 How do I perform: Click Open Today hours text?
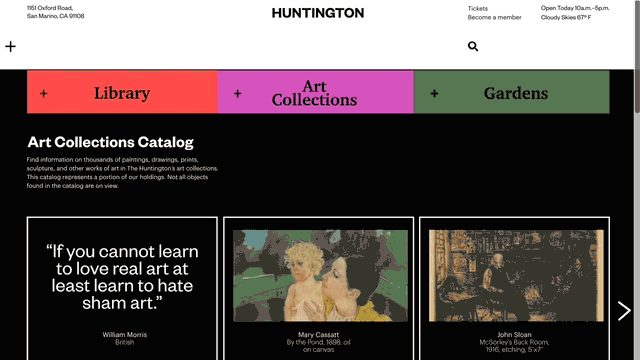(575, 8)
